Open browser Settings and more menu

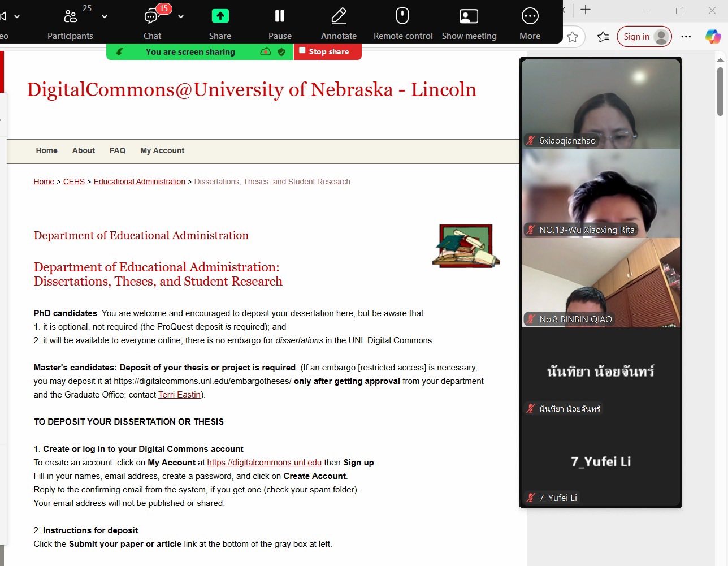tap(686, 37)
